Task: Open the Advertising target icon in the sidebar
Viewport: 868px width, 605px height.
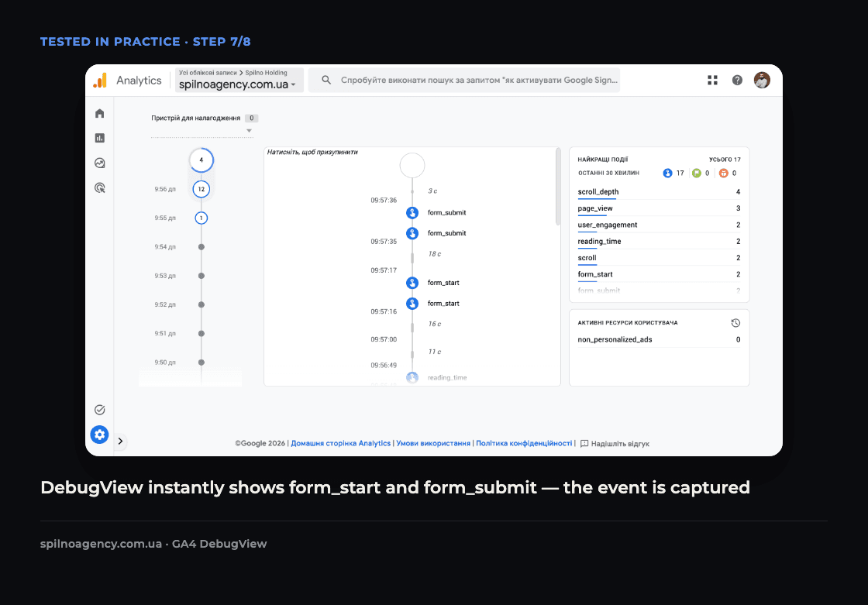Action: (100, 187)
